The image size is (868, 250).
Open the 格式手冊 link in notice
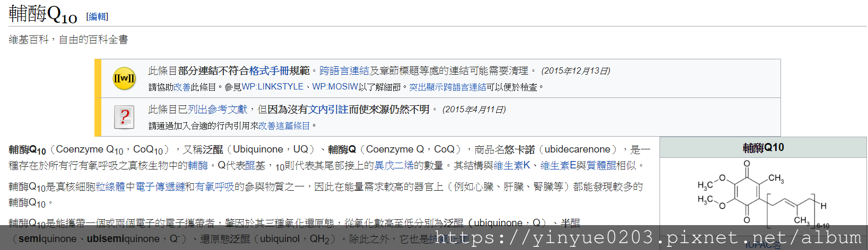point(269,70)
